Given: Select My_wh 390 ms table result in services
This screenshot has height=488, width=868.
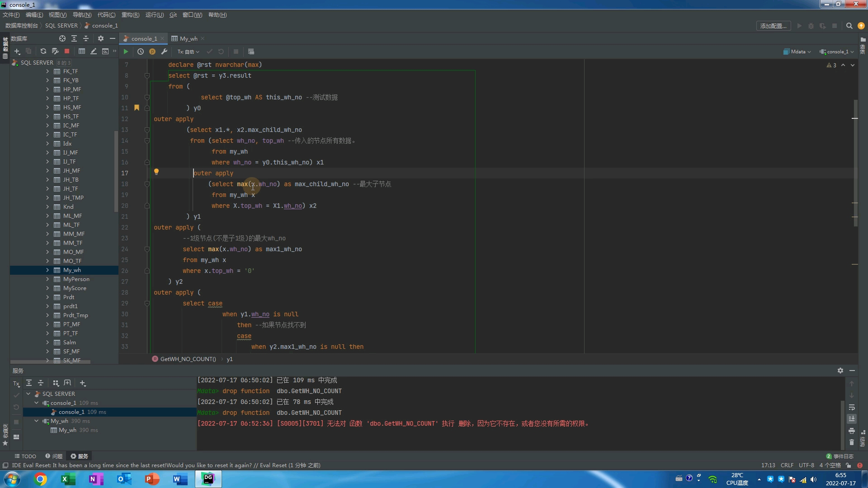Looking at the screenshot, I should tap(74, 430).
